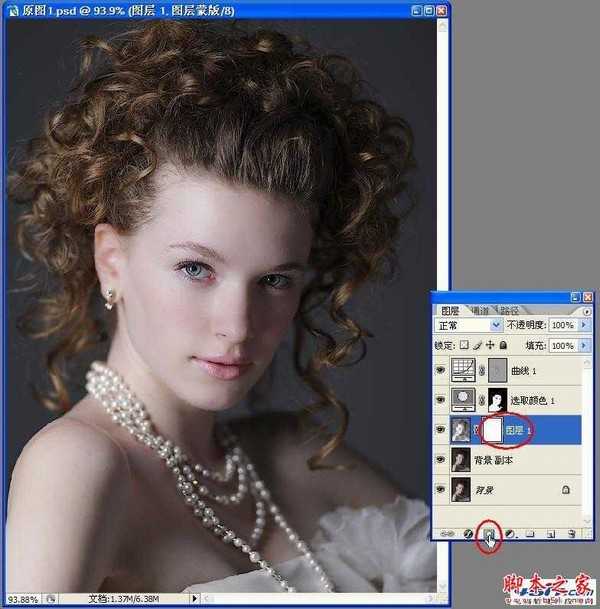Click the delete layer trash icon
Screen dimensions: 600x609
coord(571,534)
